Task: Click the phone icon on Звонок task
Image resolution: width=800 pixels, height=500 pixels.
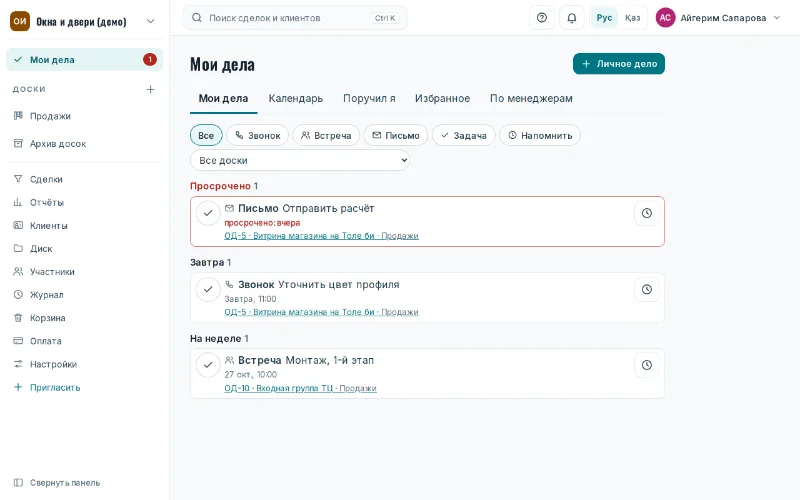Action: coord(230,284)
